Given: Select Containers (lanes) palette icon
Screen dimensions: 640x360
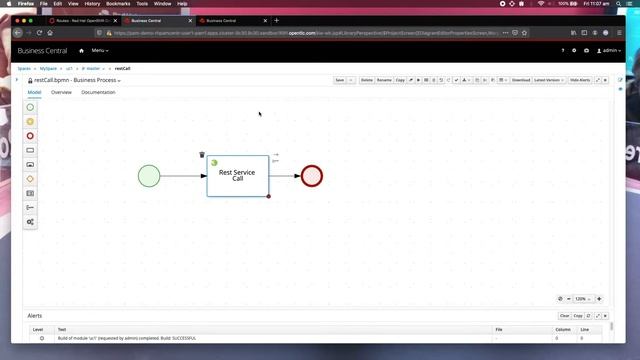Looking at the screenshot, I should [x=30, y=193].
